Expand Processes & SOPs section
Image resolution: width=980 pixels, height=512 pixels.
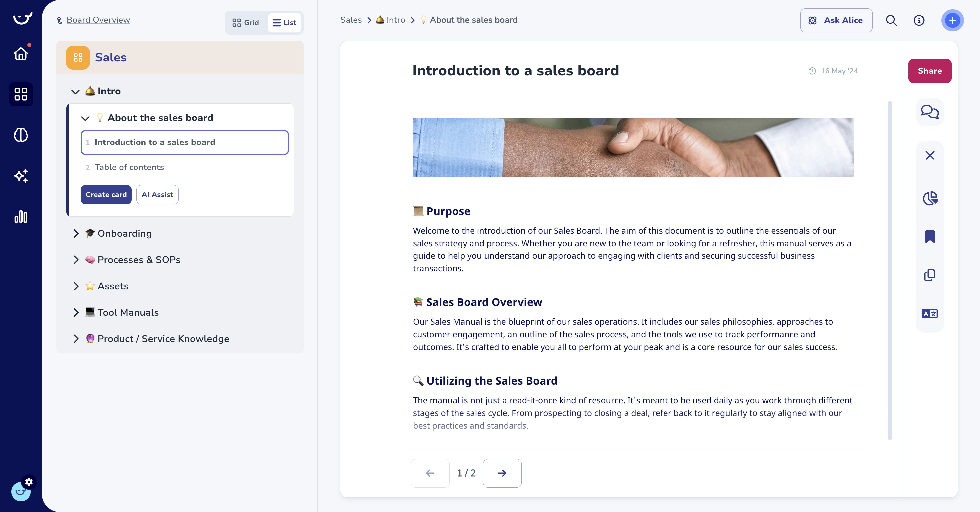[76, 260]
